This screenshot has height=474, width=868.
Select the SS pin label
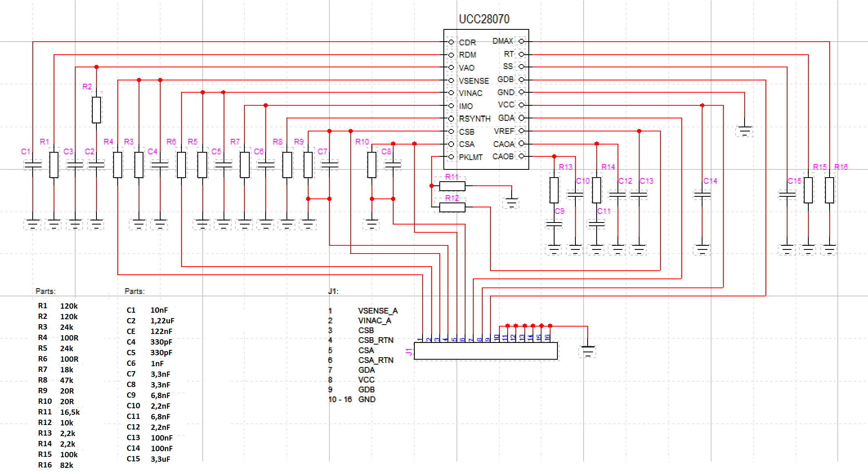pos(508,66)
